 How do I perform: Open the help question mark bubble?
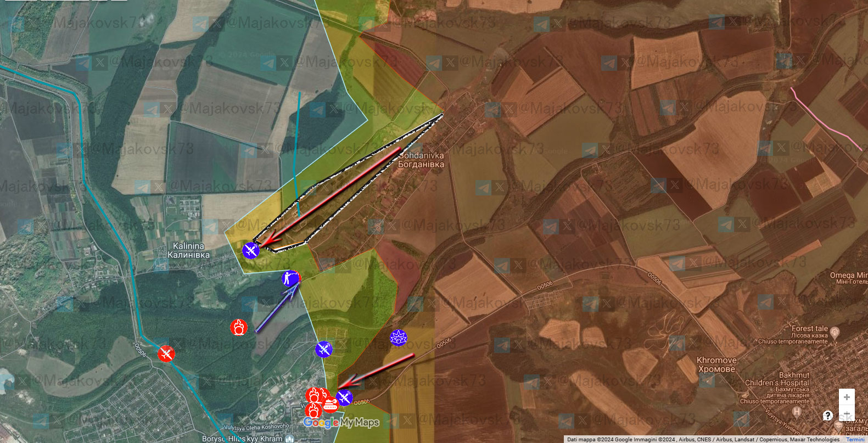click(x=827, y=416)
